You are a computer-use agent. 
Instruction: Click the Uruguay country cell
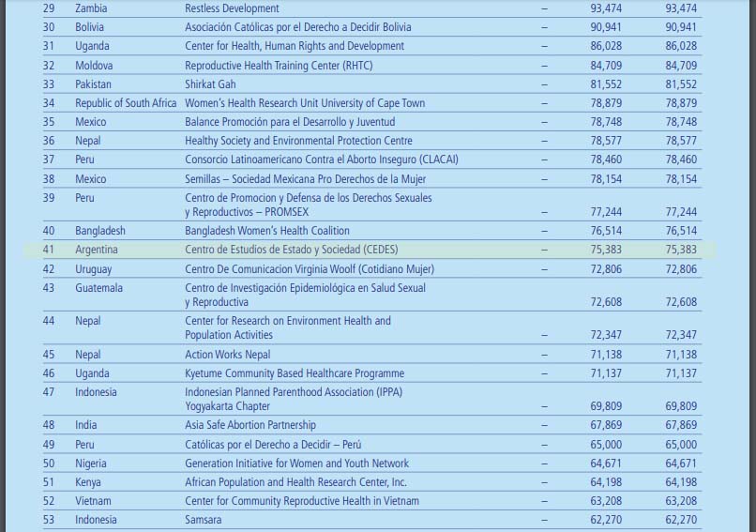(x=94, y=269)
